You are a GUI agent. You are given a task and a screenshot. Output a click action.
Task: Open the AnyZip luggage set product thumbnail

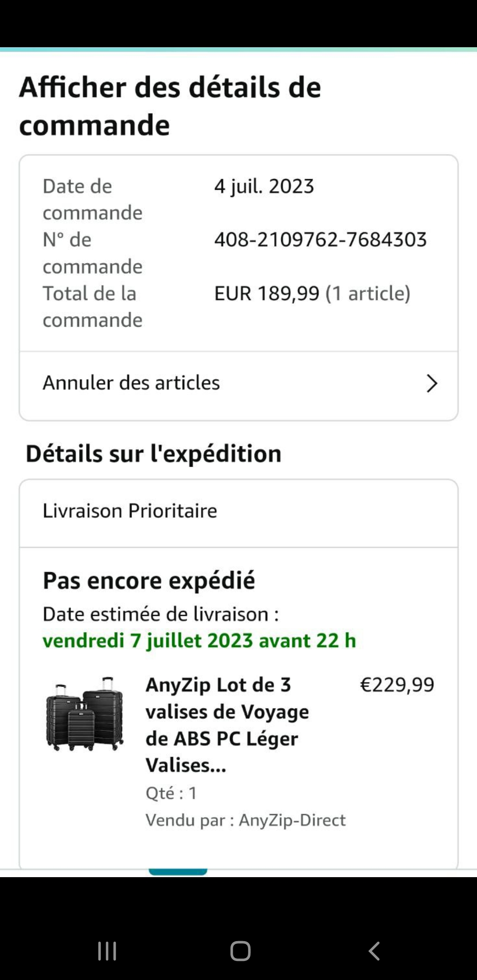pyautogui.click(x=85, y=714)
